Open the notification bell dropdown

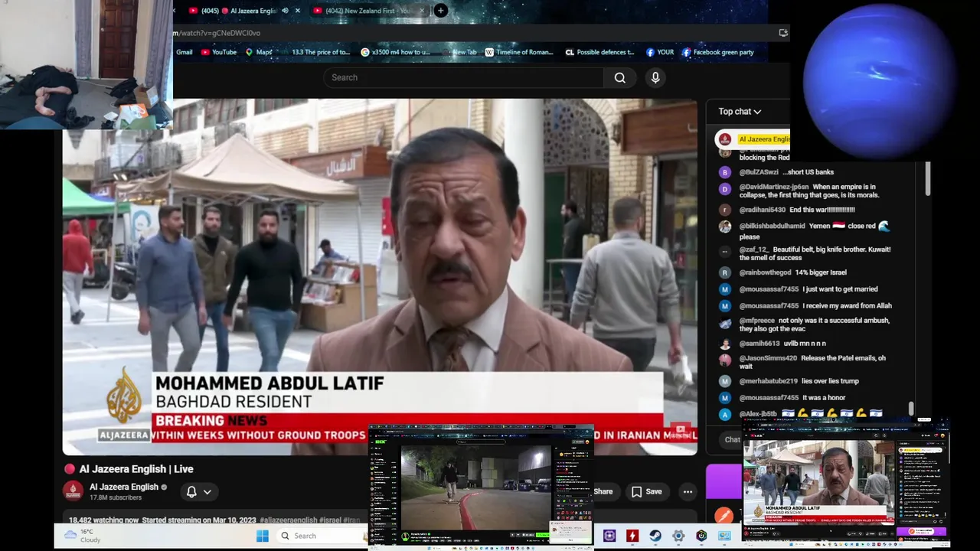198,491
